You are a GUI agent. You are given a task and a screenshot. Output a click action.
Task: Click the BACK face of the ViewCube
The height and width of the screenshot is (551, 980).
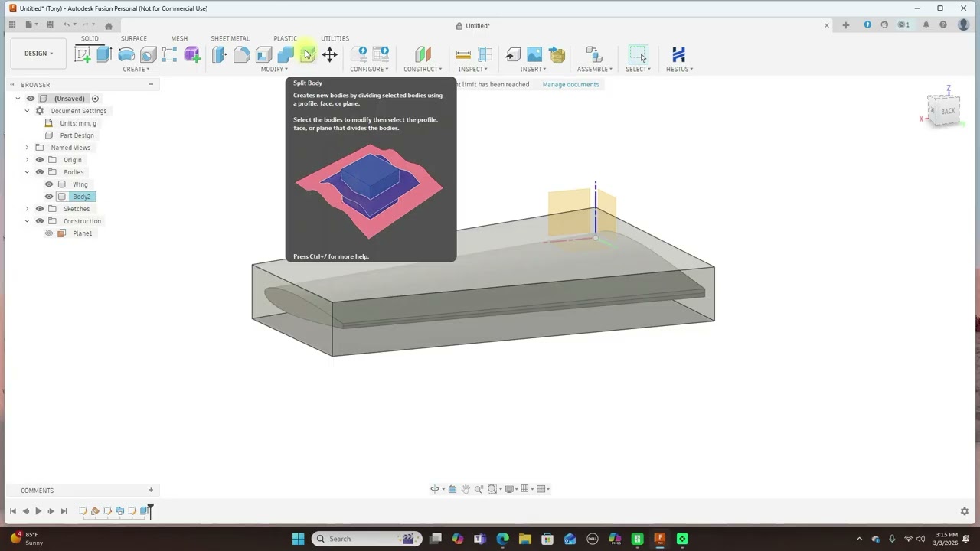(948, 112)
